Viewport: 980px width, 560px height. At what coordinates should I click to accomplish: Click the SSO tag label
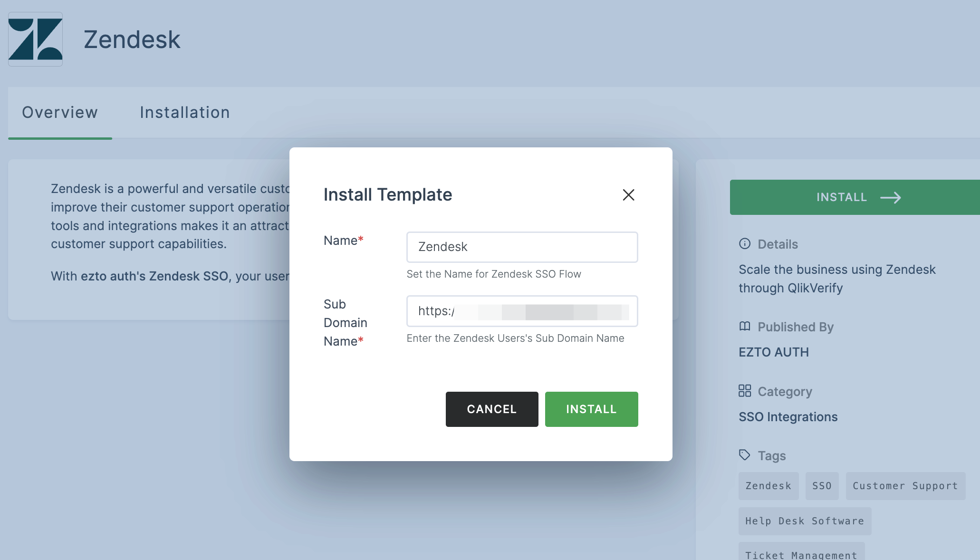821,485
